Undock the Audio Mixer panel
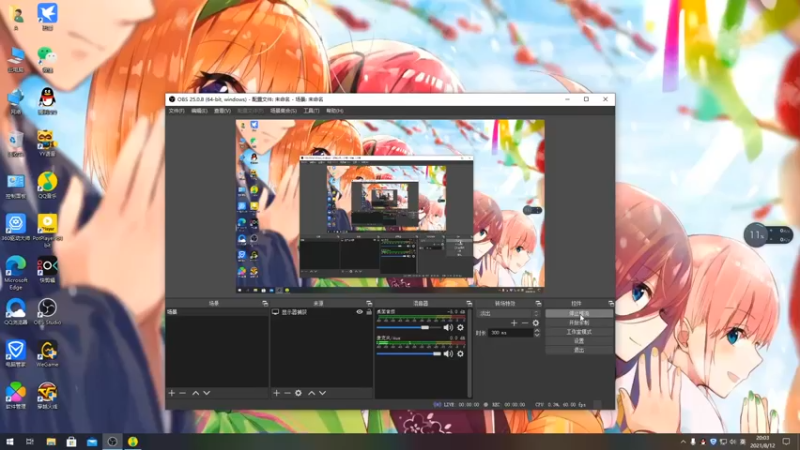The width and height of the screenshot is (800, 450). pyautogui.click(x=469, y=304)
